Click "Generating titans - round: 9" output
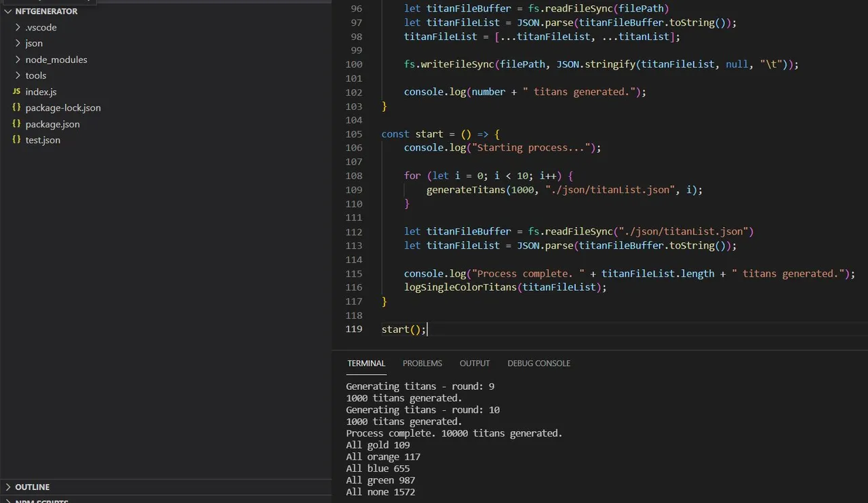 click(x=420, y=386)
